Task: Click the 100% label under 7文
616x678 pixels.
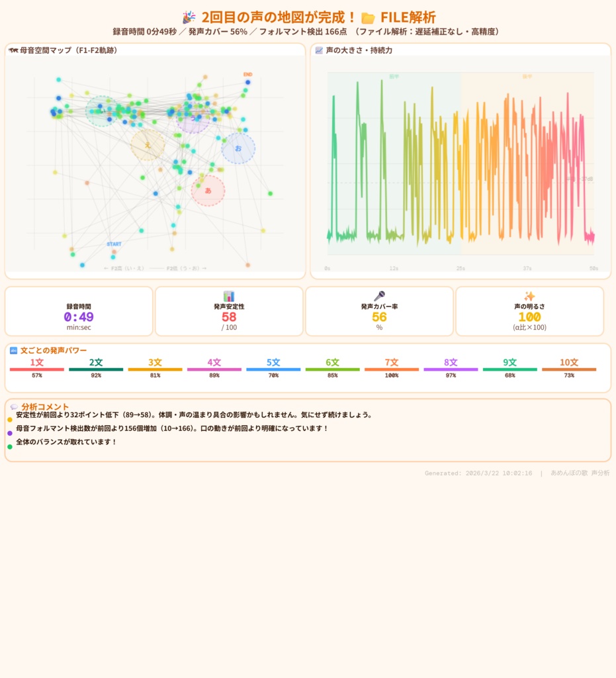Action: point(392,375)
